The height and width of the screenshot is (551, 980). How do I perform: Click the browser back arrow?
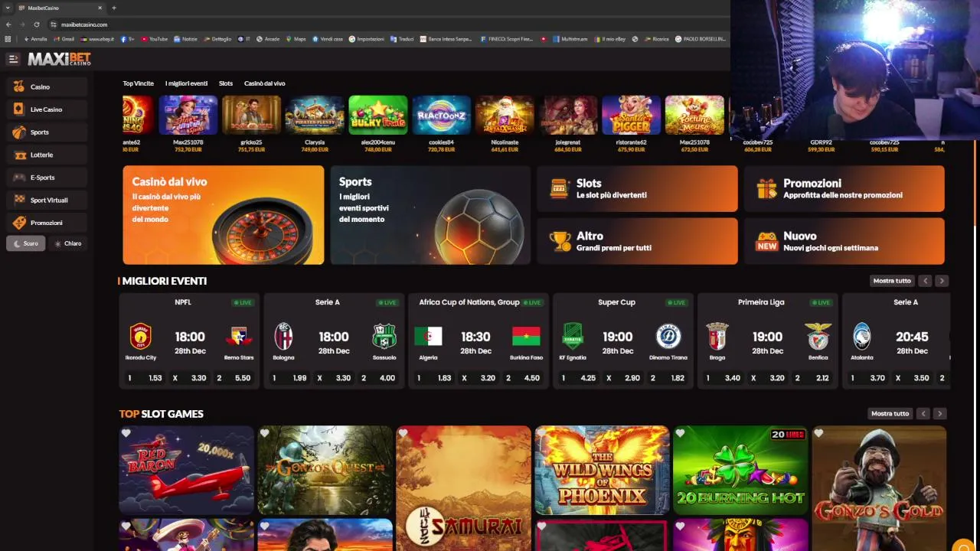[x=8, y=24]
